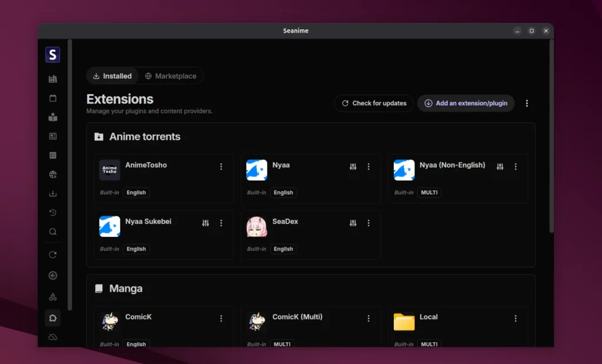Screen dimensions: 602x364
Task: Click Add an extension/plugin button
Action: click(x=466, y=103)
